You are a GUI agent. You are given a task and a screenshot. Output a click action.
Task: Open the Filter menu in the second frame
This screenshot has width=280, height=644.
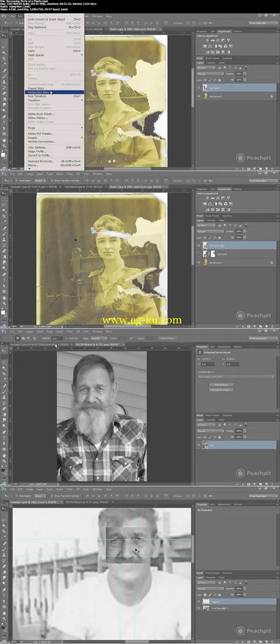[x=69, y=174]
